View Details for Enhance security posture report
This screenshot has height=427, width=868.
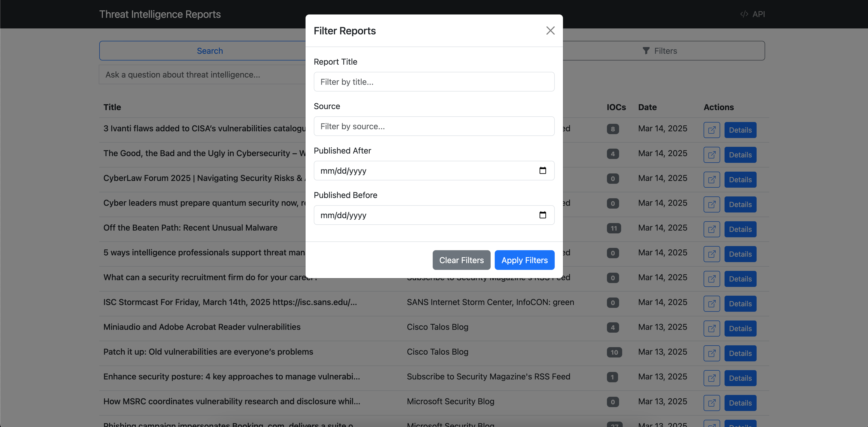click(x=740, y=378)
